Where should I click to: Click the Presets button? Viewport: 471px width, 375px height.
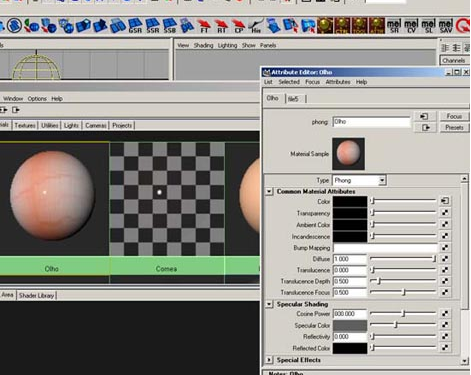[x=454, y=127]
